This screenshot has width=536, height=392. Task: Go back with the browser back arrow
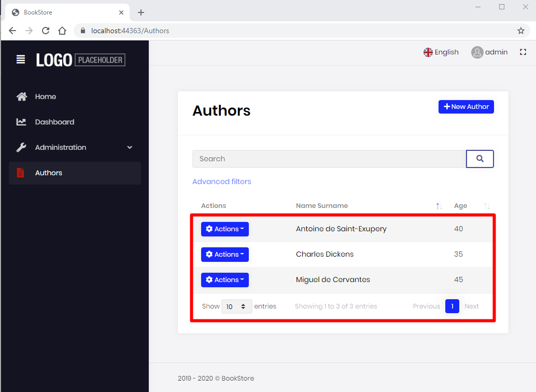12,31
